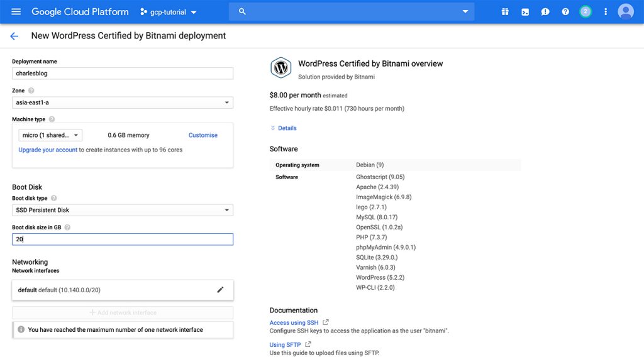644x362 pixels.
Task: Click the 'Solution provided by Bitnami' text
Action: point(336,77)
